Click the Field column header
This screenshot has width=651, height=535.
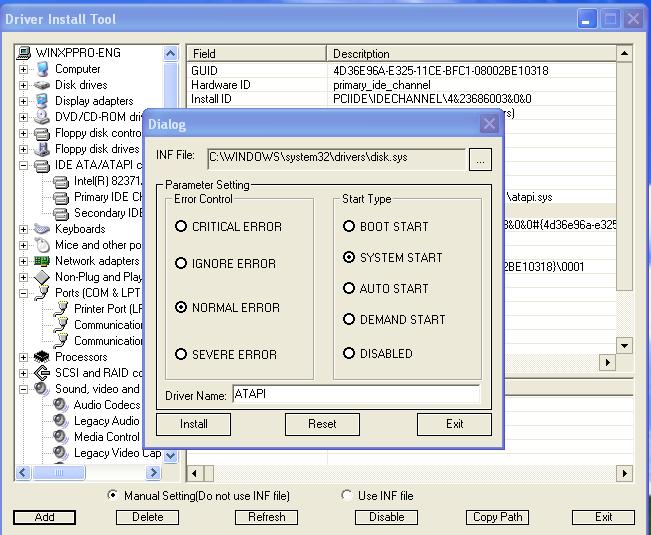(x=256, y=53)
